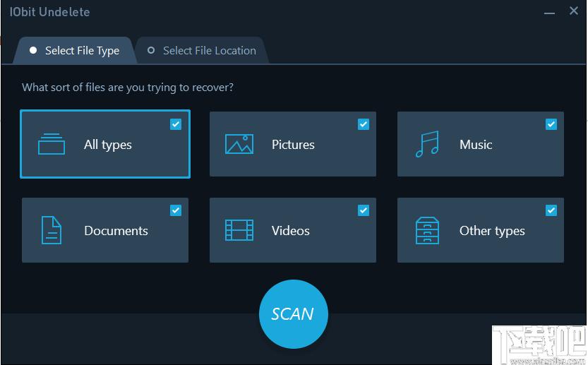The height and width of the screenshot is (365, 588).
Task: Click the Videos film strip icon
Action: (239, 230)
